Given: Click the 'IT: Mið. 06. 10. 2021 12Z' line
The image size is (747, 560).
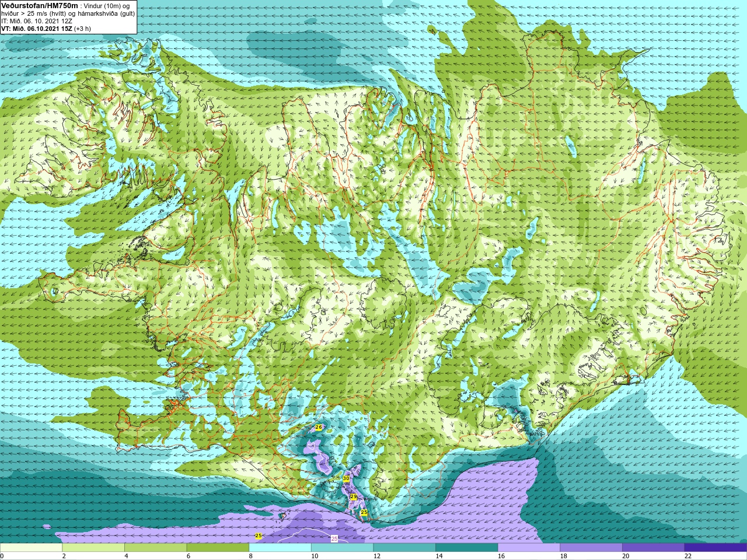Looking at the screenshot, I should pyautogui.click(x=37, y=21).
